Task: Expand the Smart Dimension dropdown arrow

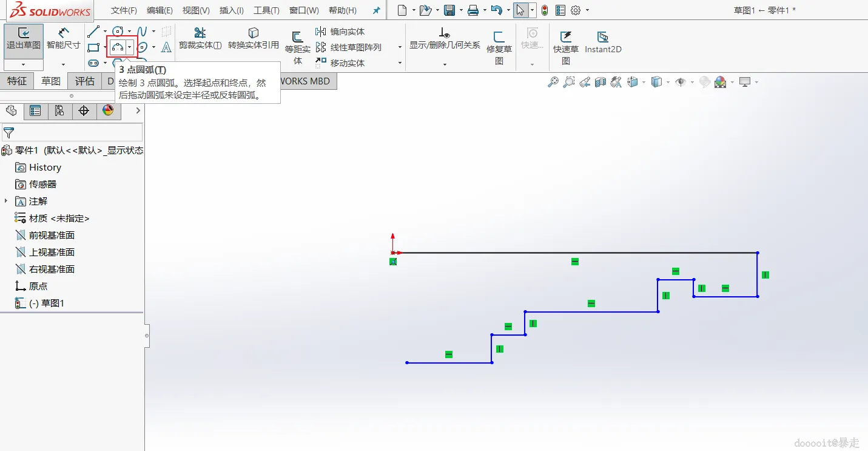Action: click(x=63, y=64)
